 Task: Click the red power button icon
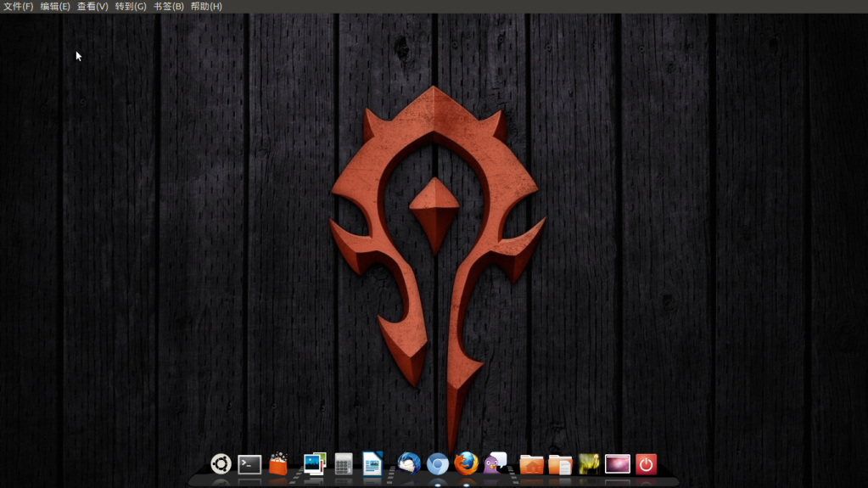click(646, 464)
